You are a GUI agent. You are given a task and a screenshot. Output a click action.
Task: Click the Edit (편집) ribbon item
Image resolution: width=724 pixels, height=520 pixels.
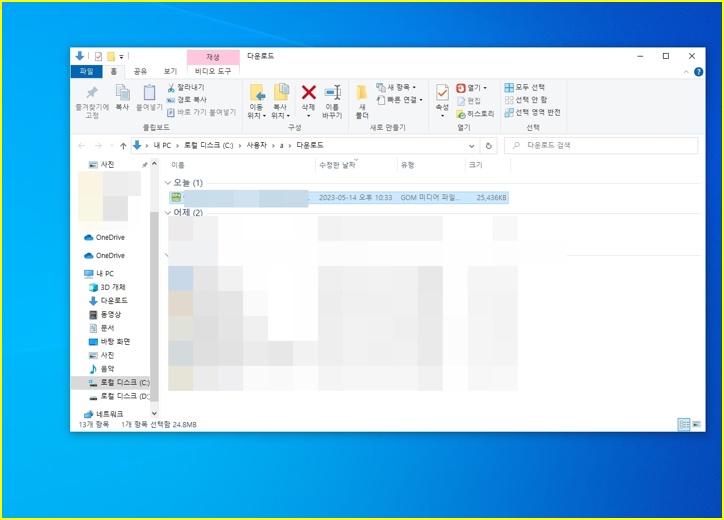click(x=469, y=101)
